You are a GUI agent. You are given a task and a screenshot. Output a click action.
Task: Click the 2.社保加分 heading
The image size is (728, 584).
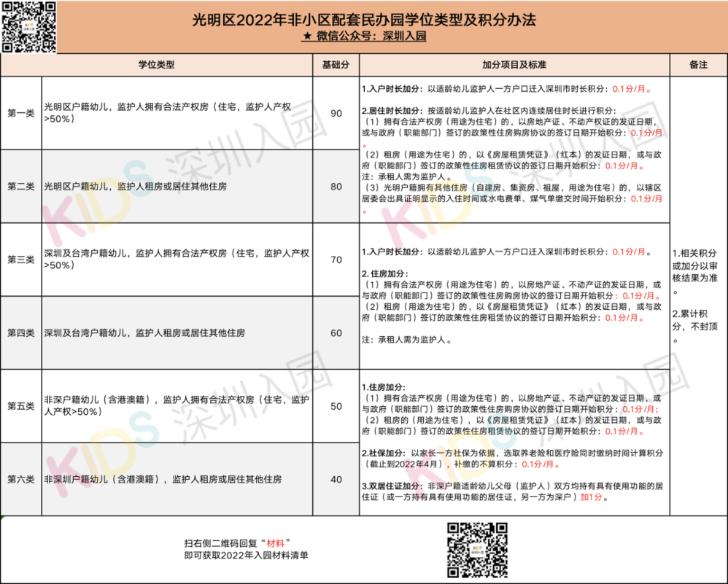click(x=383, y=453)
